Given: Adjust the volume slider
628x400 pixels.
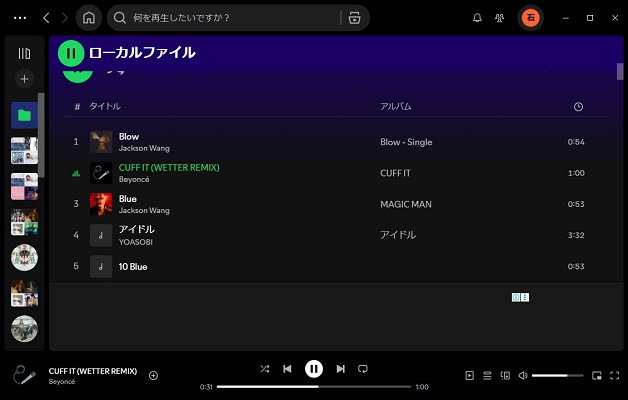Looking at the screenshot, I should 558,376.
